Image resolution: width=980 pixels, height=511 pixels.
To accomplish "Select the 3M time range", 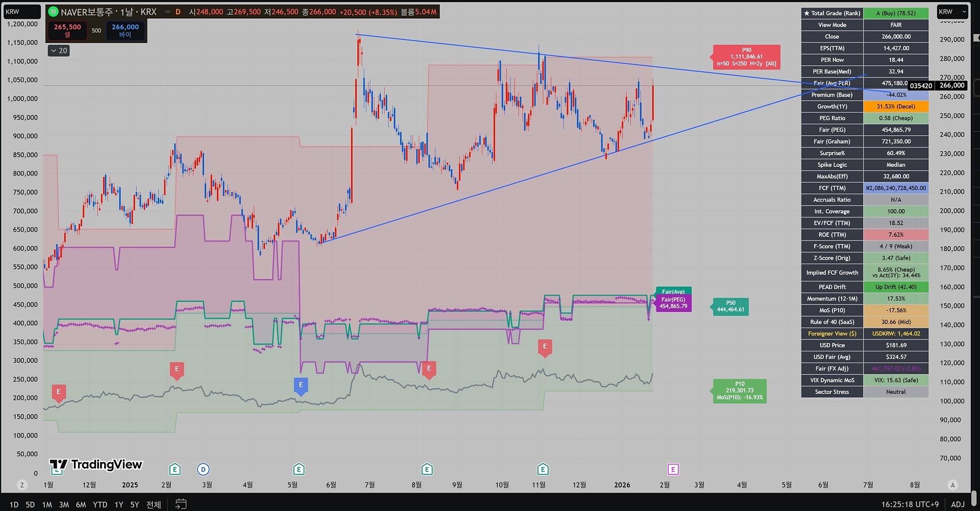I will (64, 505).
